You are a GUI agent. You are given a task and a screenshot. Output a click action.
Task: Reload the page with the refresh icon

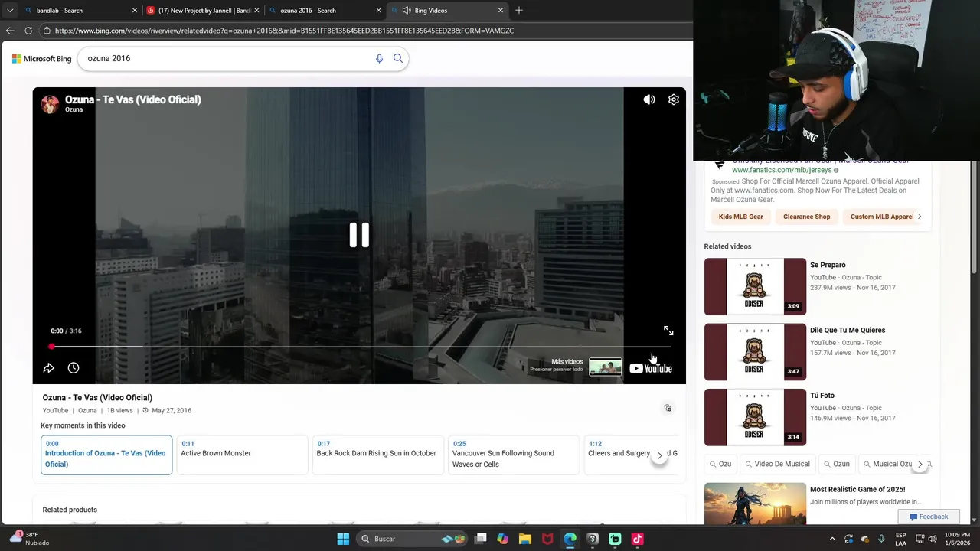(x=28, y=31)
